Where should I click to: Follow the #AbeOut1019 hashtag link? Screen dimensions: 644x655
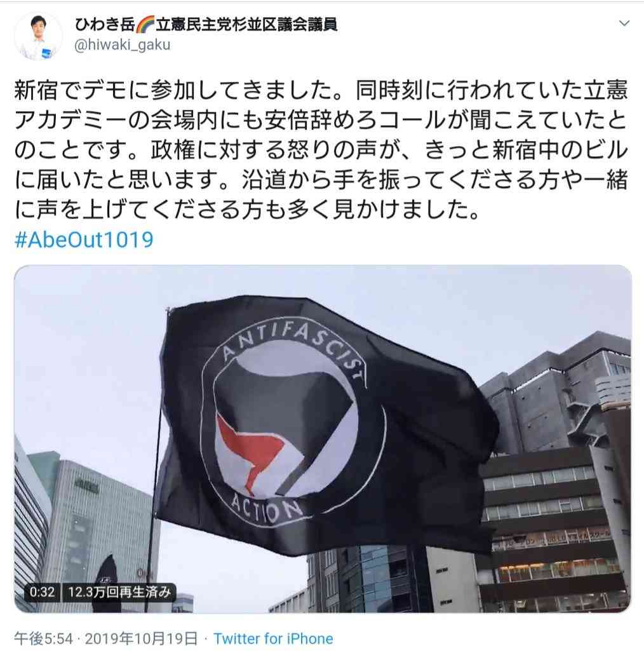click(x=84, y=240)
